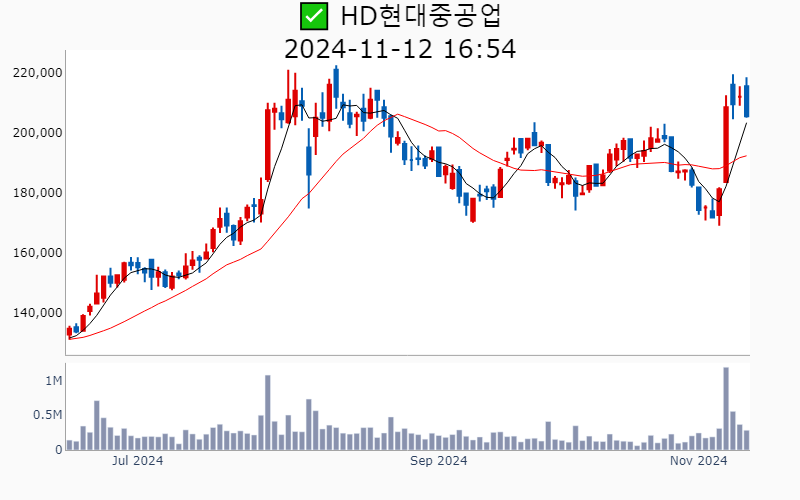Click the tallest volume bar in November
800x500 pixels.
click(726, 409)
